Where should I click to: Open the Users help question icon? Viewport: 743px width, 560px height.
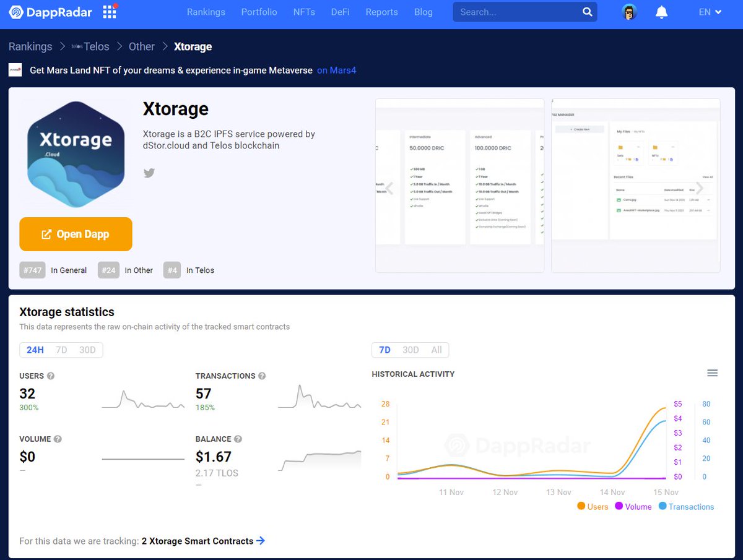pos(51,376)
